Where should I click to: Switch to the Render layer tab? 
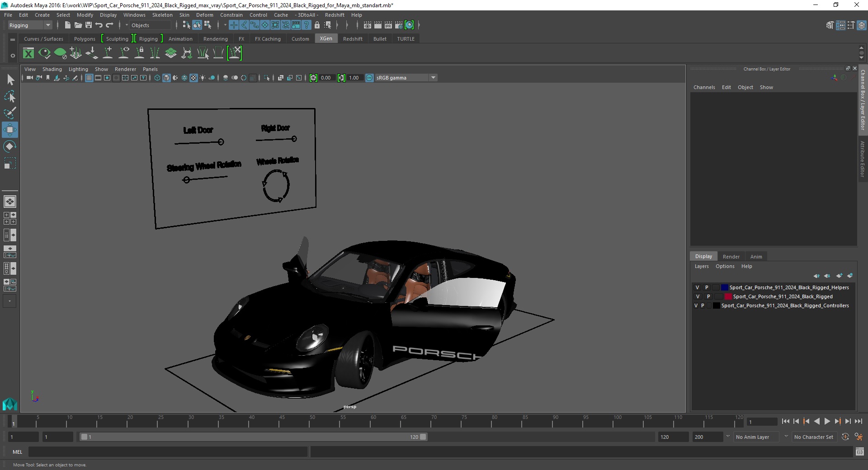point(731,256)
